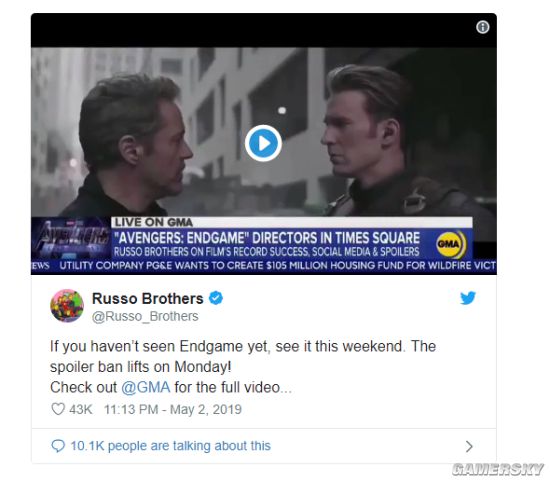View 10.1K people are talking about this
This screenshot has width=550, height=481.
(170, 446)
